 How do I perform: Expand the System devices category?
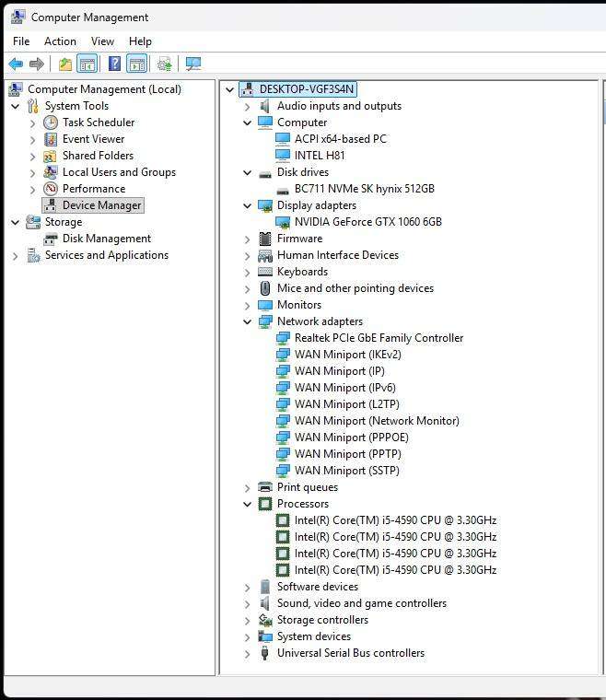tap(247, 637)
